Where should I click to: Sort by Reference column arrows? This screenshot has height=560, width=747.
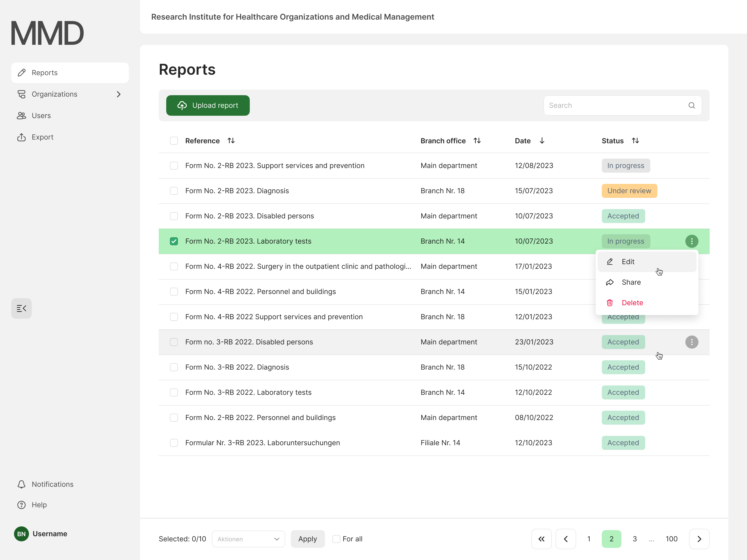coord(231,140)
